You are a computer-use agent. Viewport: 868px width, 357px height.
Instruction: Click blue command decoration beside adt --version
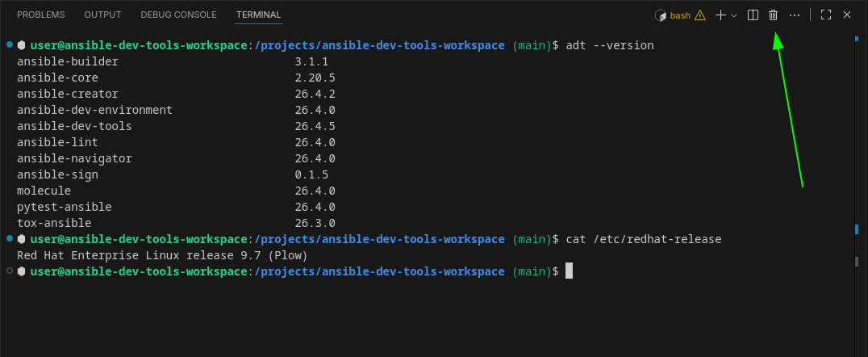[10, 44]
